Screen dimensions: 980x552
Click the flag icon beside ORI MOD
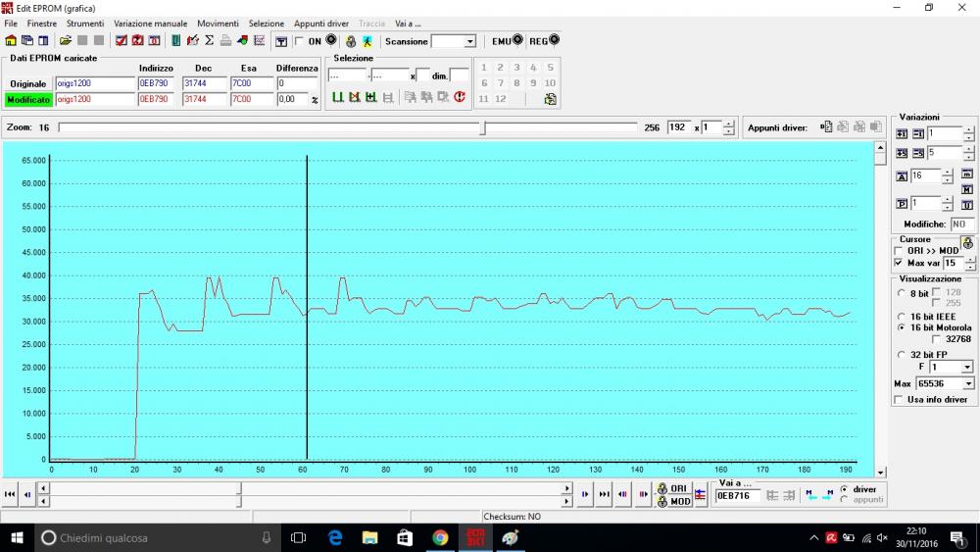[x=701, y=494]
